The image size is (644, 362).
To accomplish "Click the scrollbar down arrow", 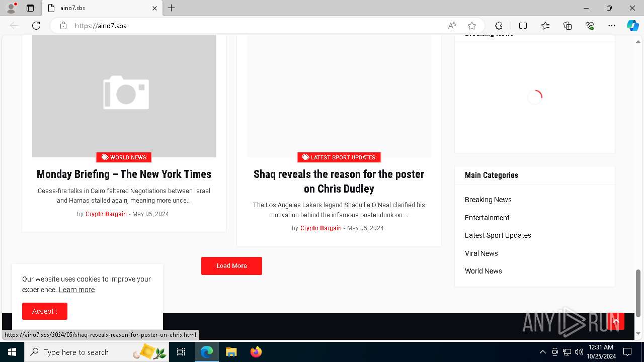I will [x=638, y=333].
